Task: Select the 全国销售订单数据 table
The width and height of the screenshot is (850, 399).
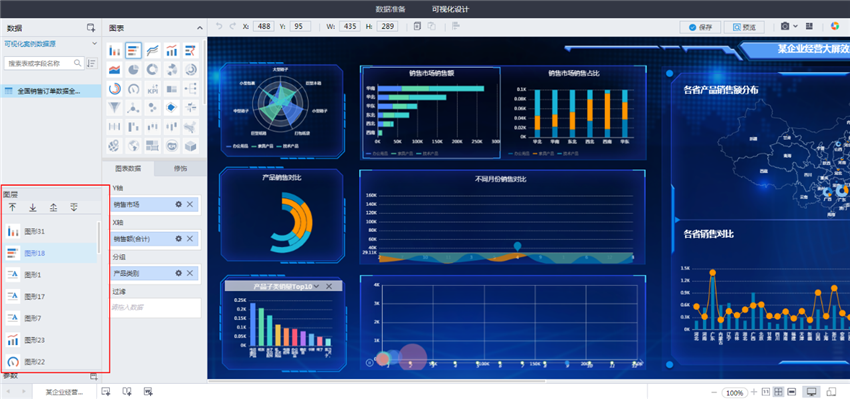Action: pyautogui.click(x=50, y=91)
